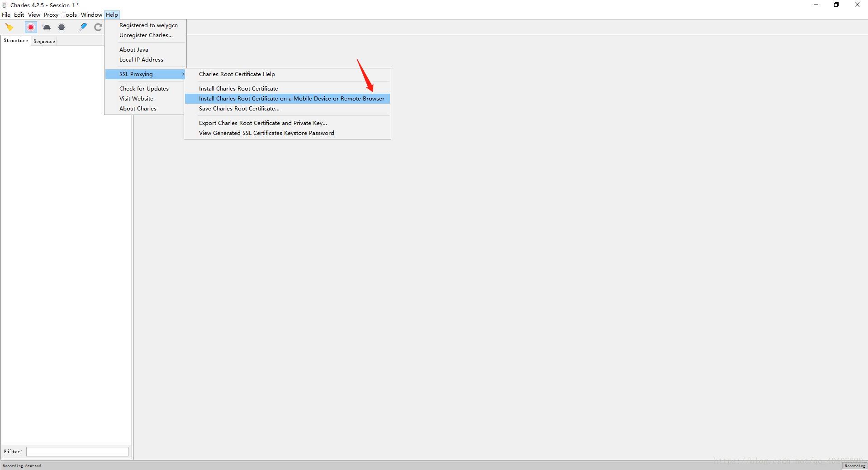The image size is (868, 470).
Task: Select Visit Website menu item
Action: (145, 98)
